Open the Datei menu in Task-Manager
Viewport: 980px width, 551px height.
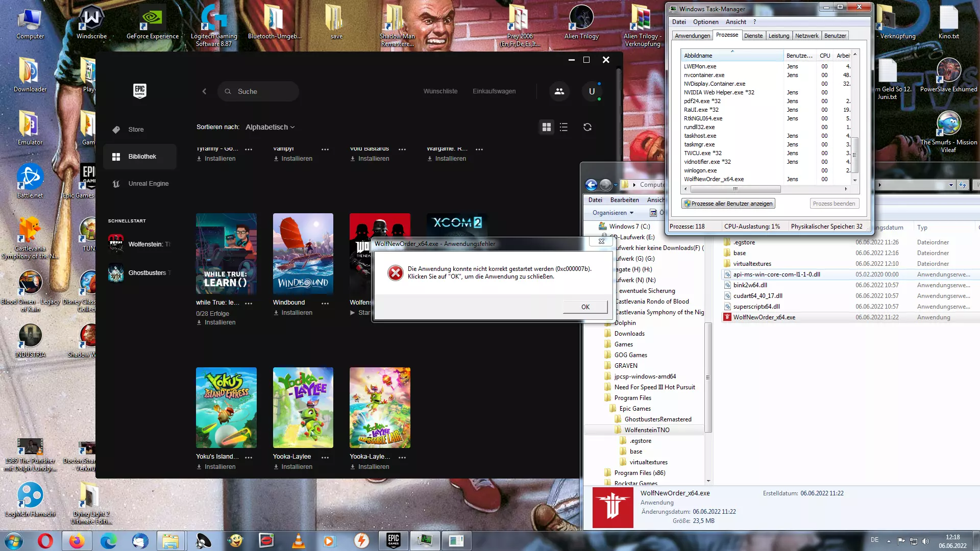coord(679,22)
